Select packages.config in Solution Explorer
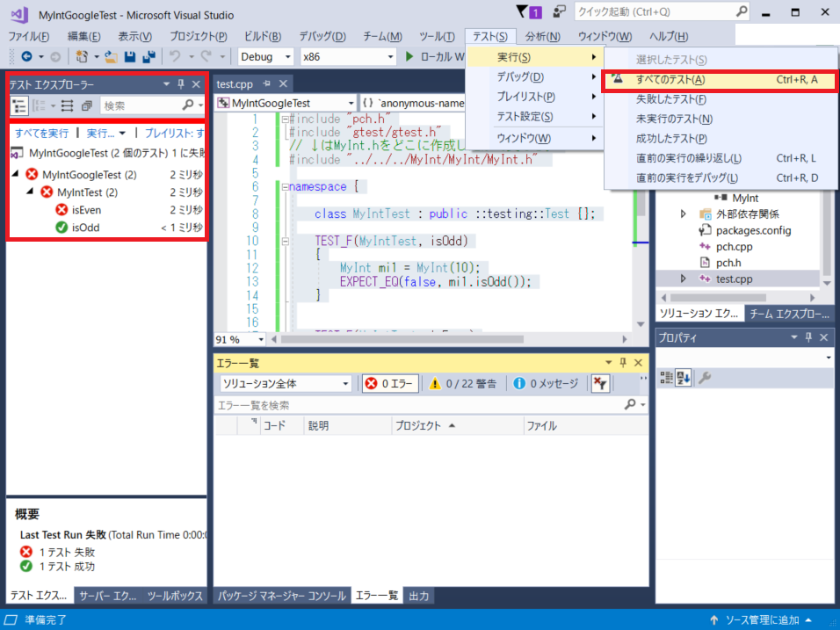This screenshot has width=840, height=630. click(753, 230)
